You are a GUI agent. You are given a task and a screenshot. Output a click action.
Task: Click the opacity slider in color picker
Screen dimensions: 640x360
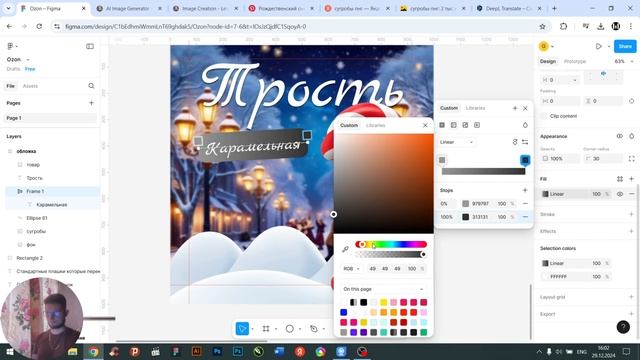point(391,254)
